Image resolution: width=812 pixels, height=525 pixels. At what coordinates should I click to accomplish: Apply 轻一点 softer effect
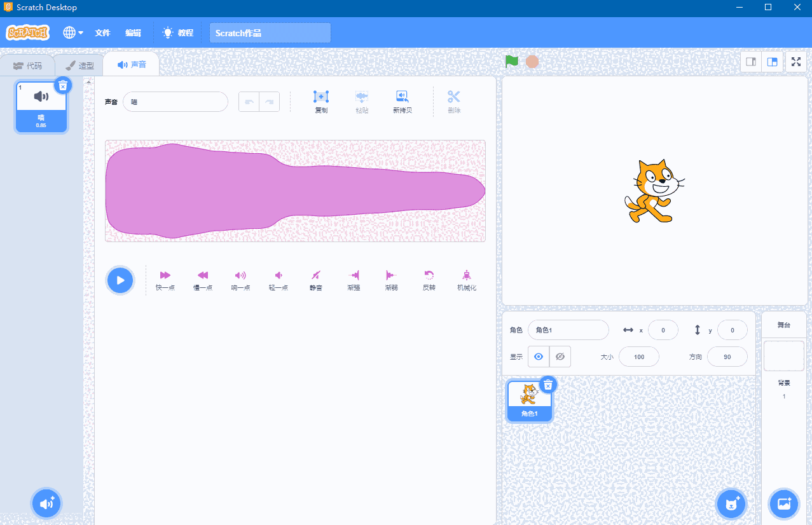(x=279, y=280)
